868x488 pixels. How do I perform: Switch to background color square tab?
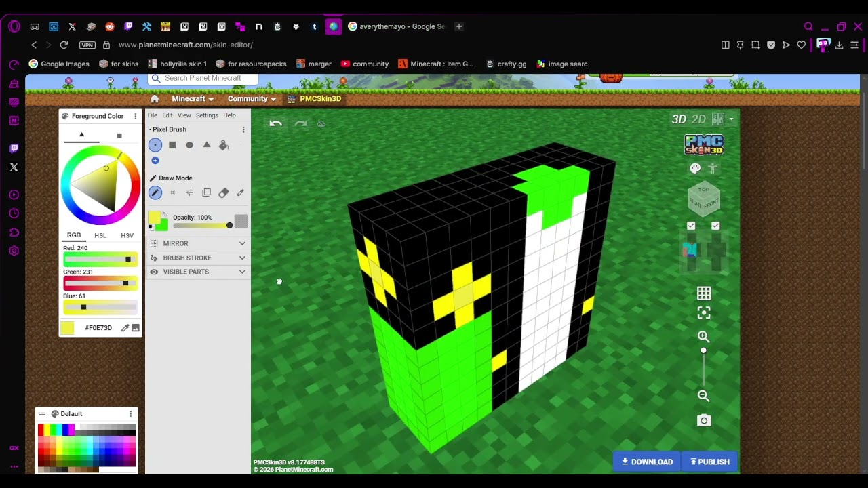point(119,136)
